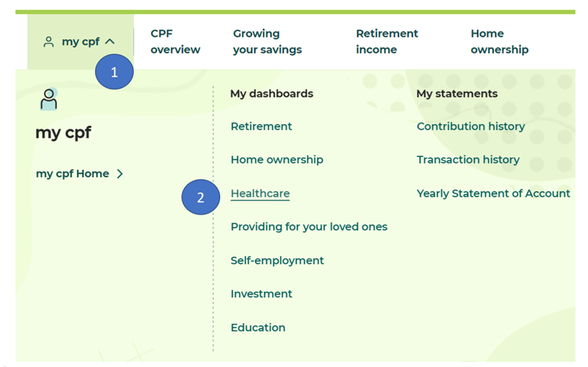Open Yearly Statement of Account
This screenshot has width=588, height=367.
(x=493, y=193)
